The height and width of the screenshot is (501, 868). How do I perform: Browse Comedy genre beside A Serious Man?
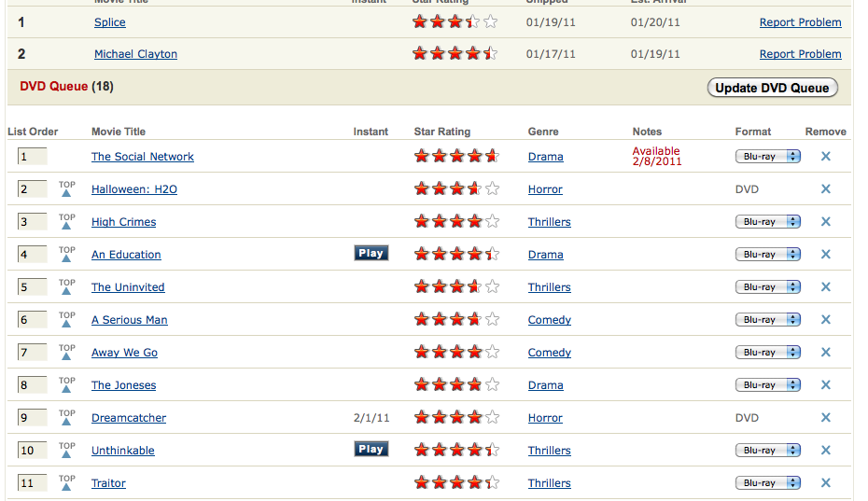click(549, 320)
